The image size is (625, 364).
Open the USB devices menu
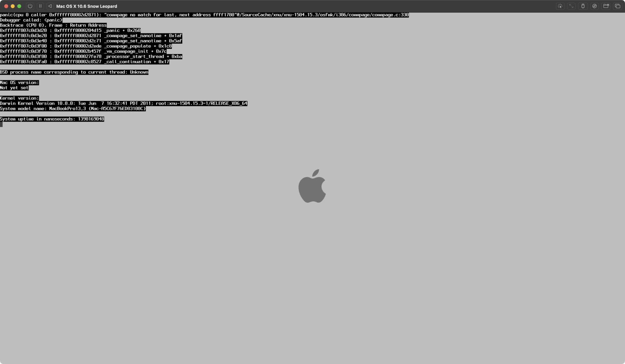point(583,6)
